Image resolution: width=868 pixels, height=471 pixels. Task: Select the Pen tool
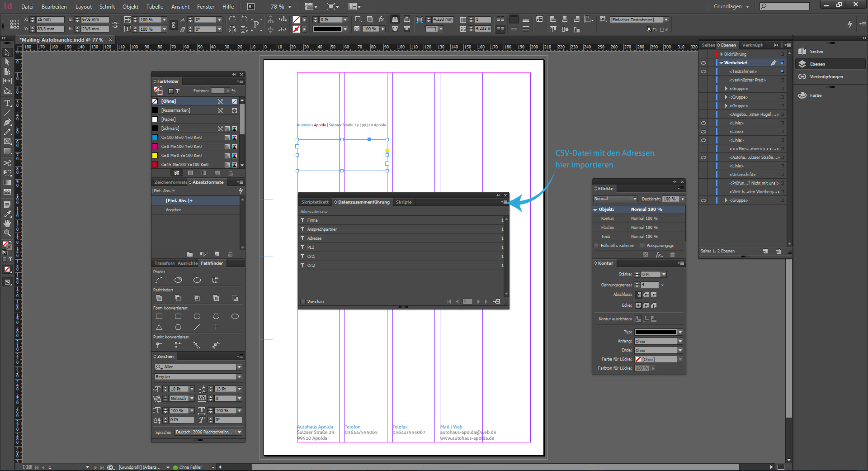coord(7,122)
